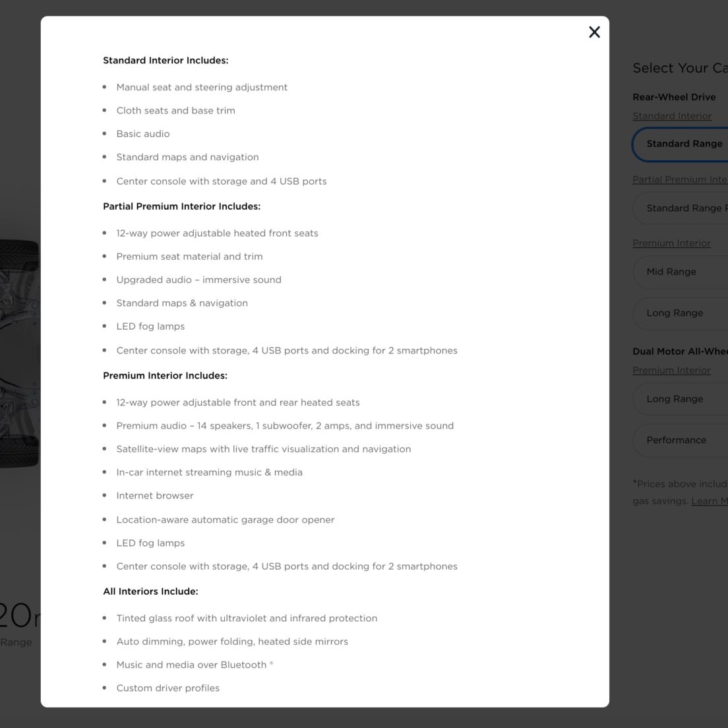The height and width of the screenshot is (728, 728).
Task: Close the interior details popup
Action: (594, 32)
